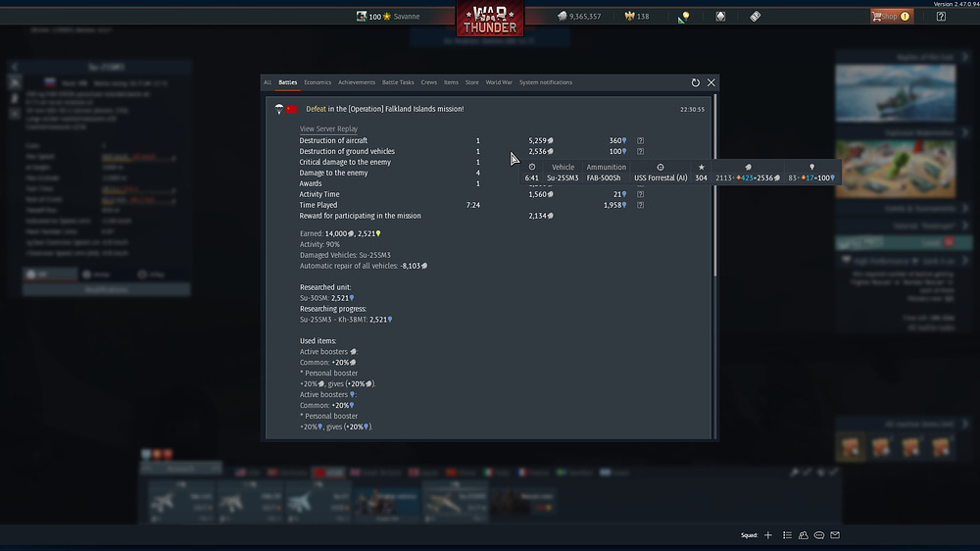This screenshot has width=980, height=551.
Task: Open help for Activity Time reward row
Action: coord(641,194)
